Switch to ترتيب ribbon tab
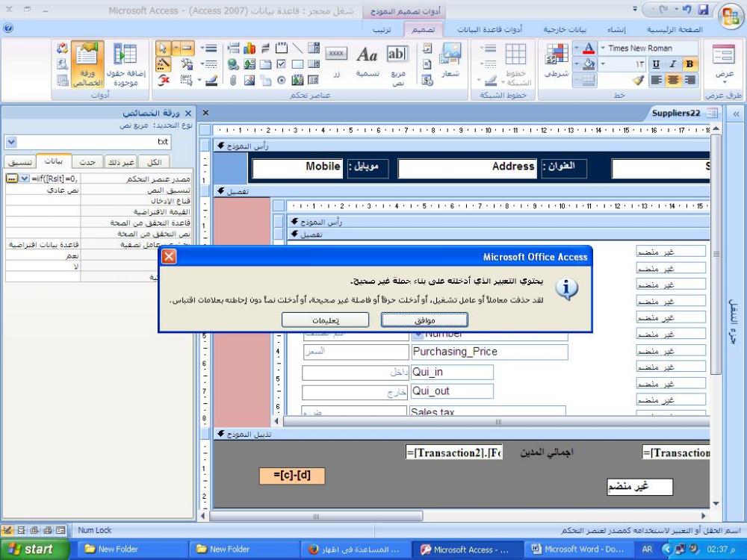747x560 pixels. coord(381,30)
